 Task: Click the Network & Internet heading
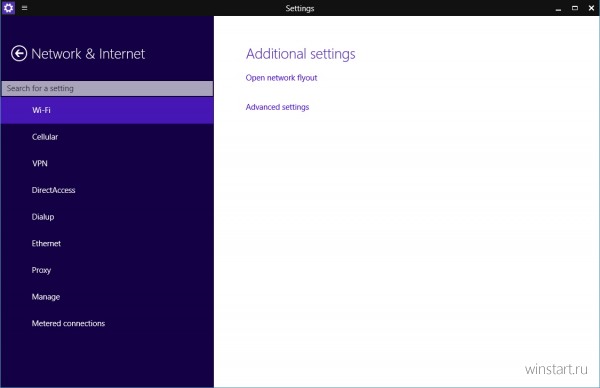coord(88,54)
